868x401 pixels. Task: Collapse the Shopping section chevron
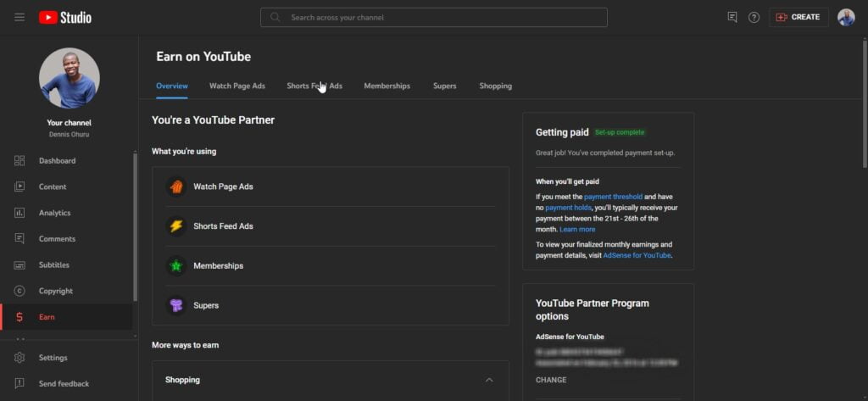point(489,380)
